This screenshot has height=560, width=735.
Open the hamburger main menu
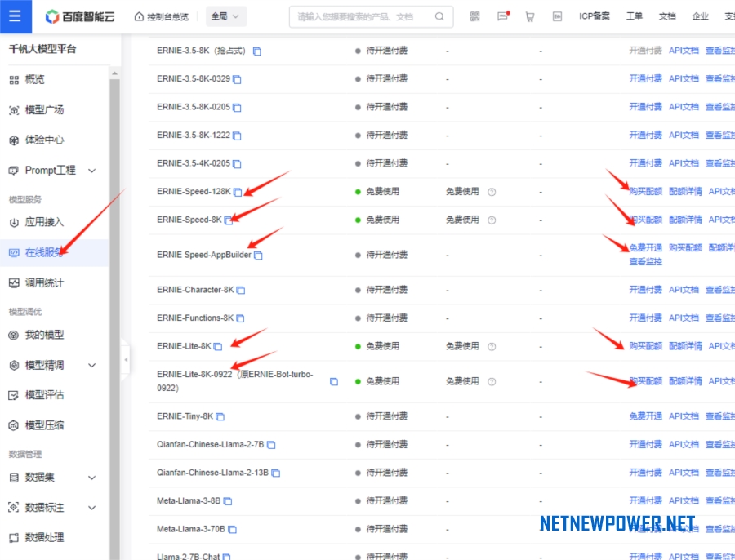tap(15, 16)
